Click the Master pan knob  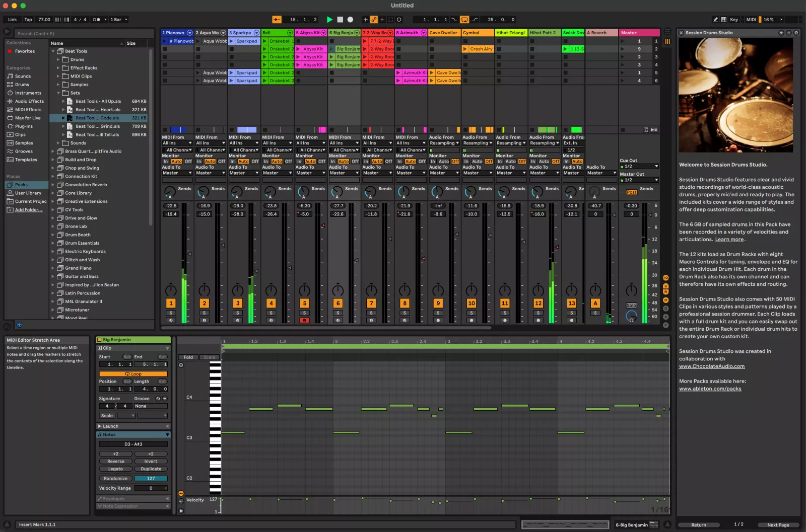click(631, 290)
